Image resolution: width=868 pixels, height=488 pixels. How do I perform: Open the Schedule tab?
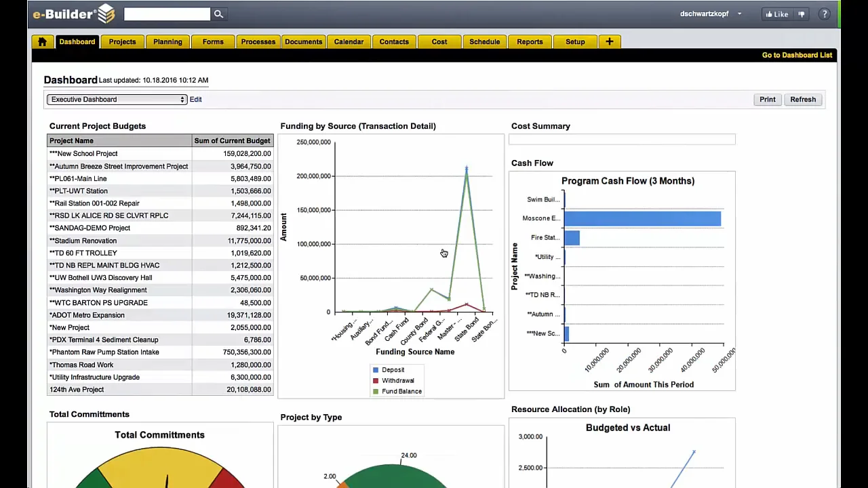point(485,42)
